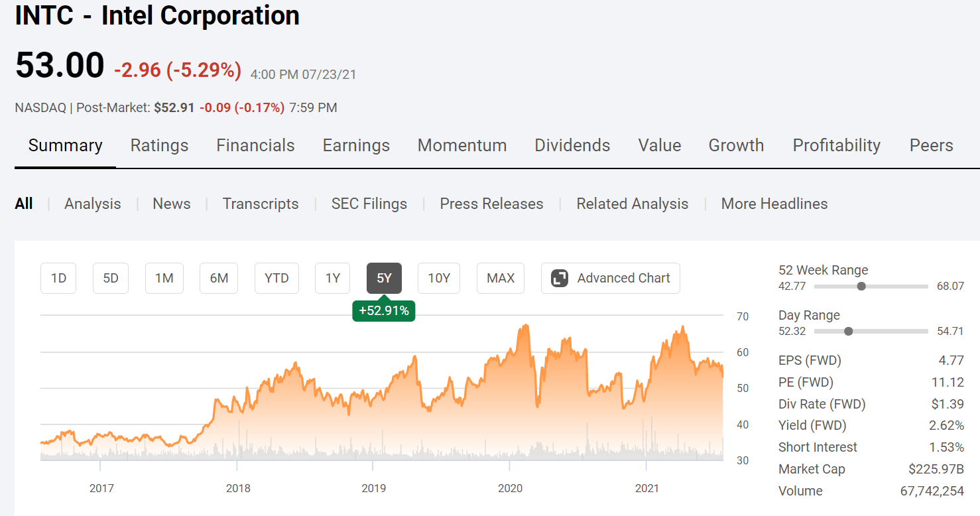
Task: Open the Ratings tab
Action: coord(159,145)
